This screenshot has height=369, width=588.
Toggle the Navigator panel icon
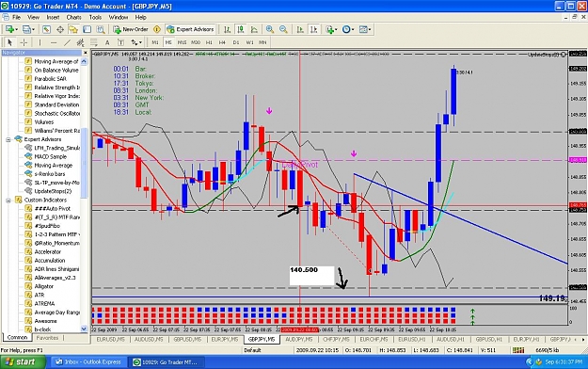pos(73,29)
